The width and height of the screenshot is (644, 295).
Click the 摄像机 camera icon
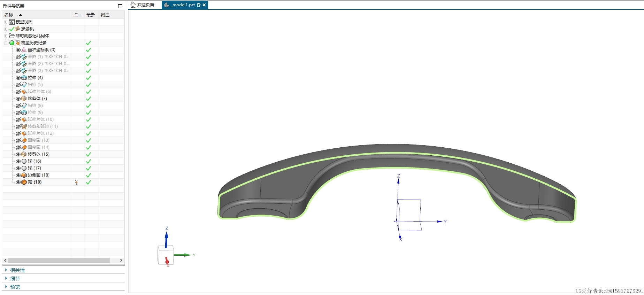pos(17,29)
